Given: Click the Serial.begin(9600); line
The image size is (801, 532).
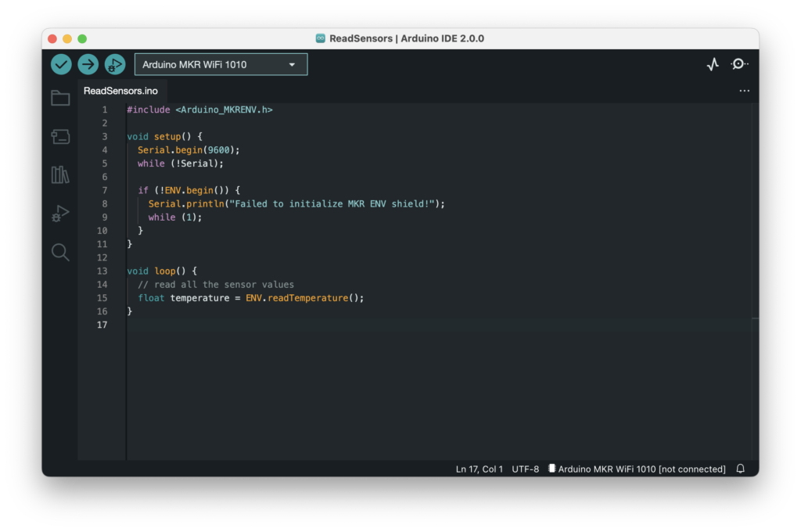Looking at the screenshot, I should click(x=189, y=150).
